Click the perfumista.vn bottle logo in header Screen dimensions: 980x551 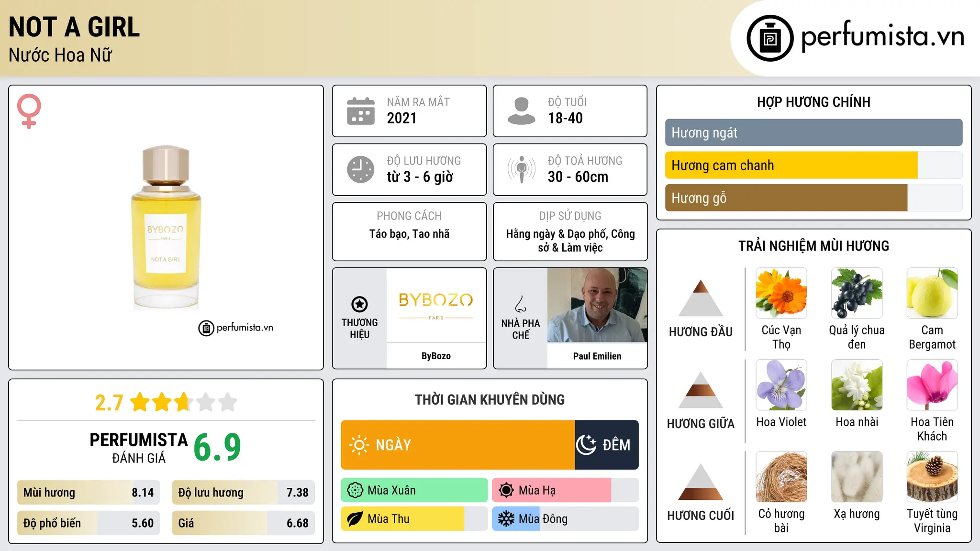770,38
